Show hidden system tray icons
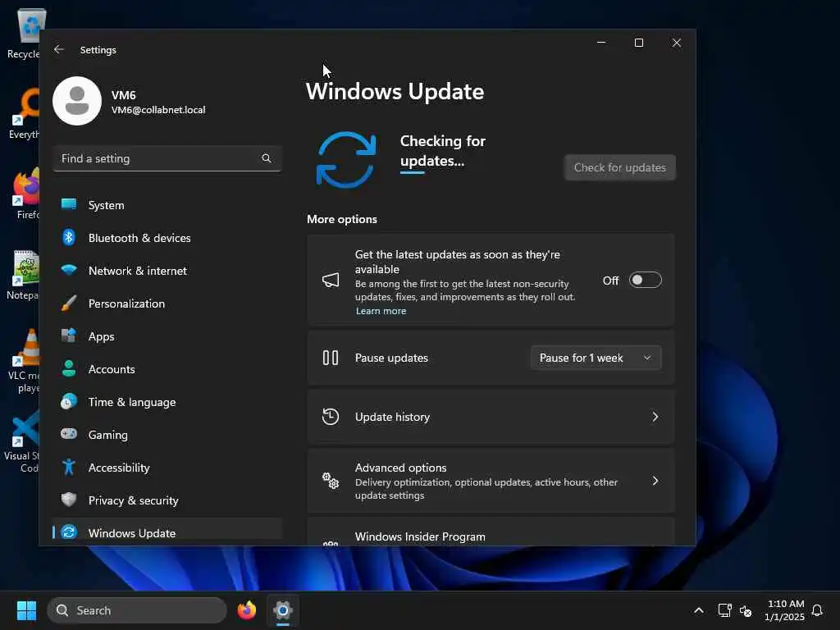This screenshot has height=630, width=840. [x=699, y=610]
